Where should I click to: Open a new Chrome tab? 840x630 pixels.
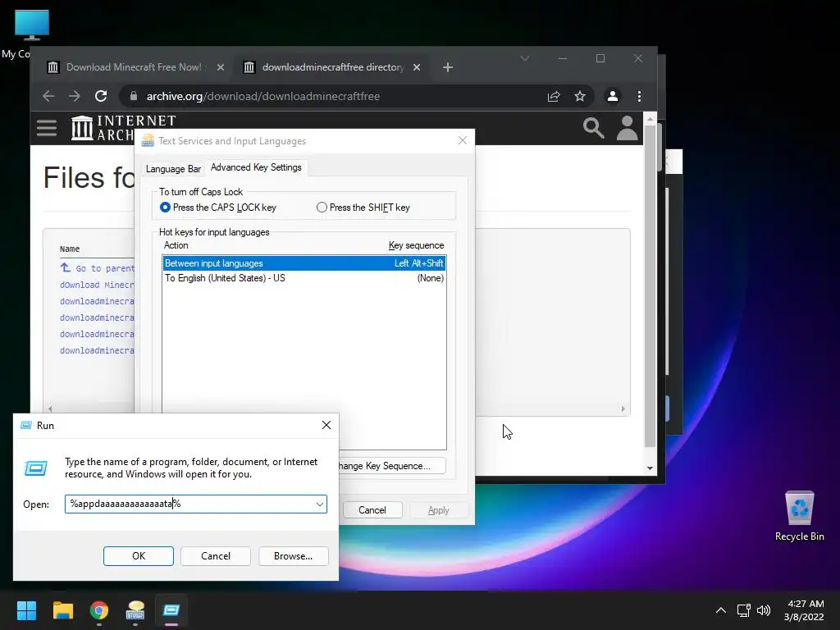point(448,67)
